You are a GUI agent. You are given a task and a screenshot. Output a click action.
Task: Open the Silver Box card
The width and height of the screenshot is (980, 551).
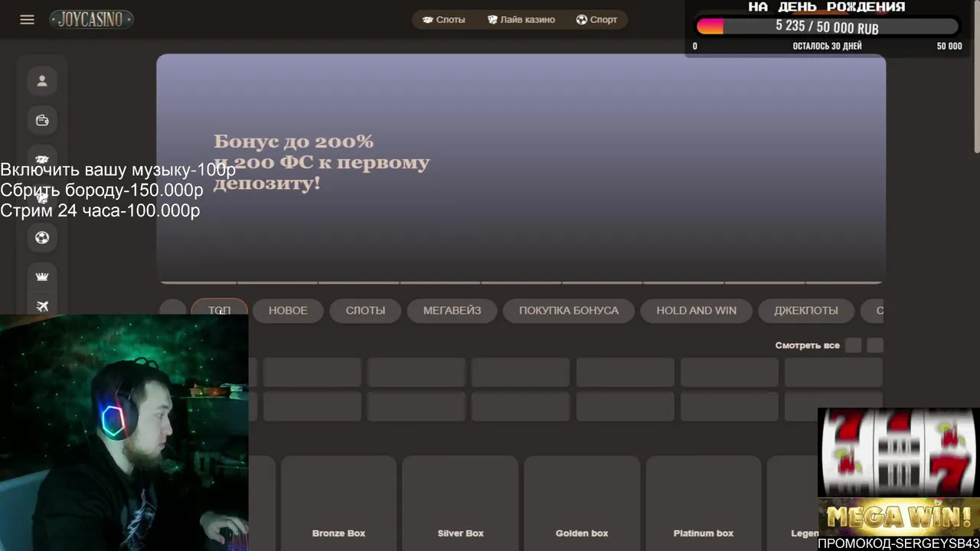[460, 503]
